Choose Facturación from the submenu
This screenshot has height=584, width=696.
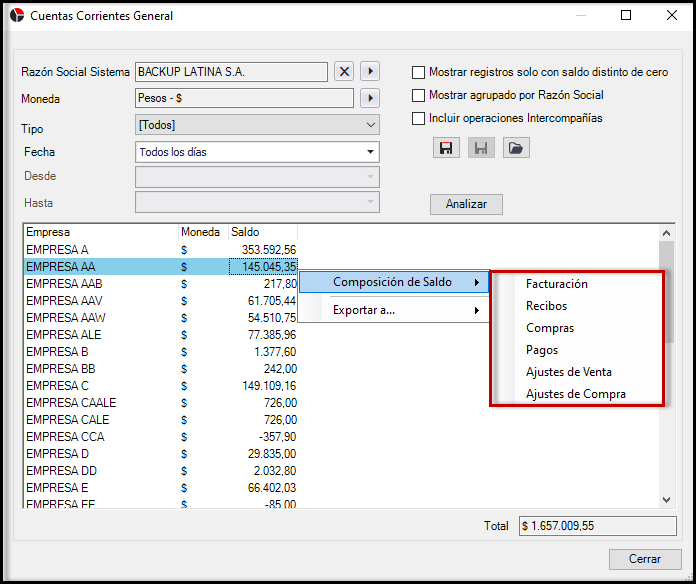(557, 284)
